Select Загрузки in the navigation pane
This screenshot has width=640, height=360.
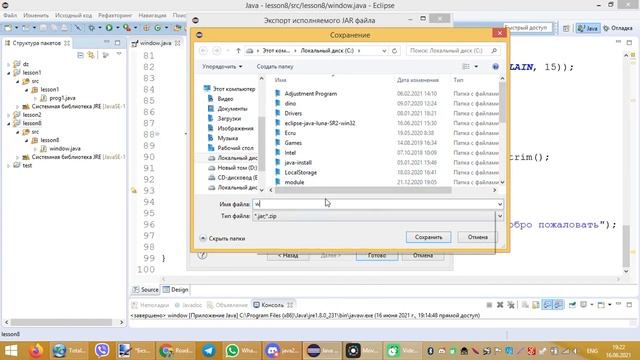[x=229, y=118]
